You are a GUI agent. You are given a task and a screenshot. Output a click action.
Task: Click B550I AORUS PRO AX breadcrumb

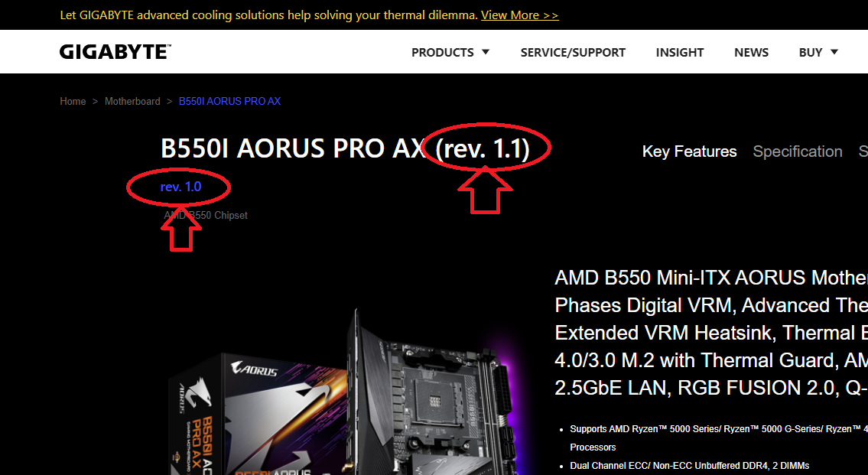(x=229, y=101)
